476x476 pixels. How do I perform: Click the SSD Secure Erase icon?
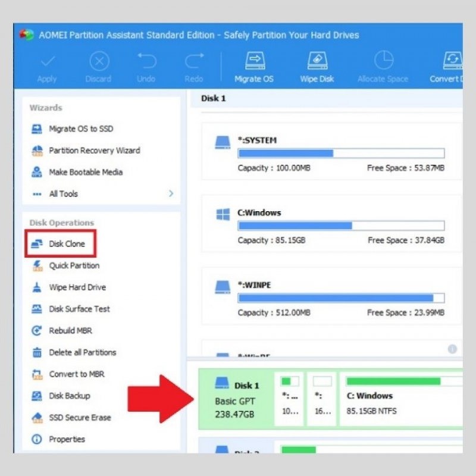(x=37, y=418)
